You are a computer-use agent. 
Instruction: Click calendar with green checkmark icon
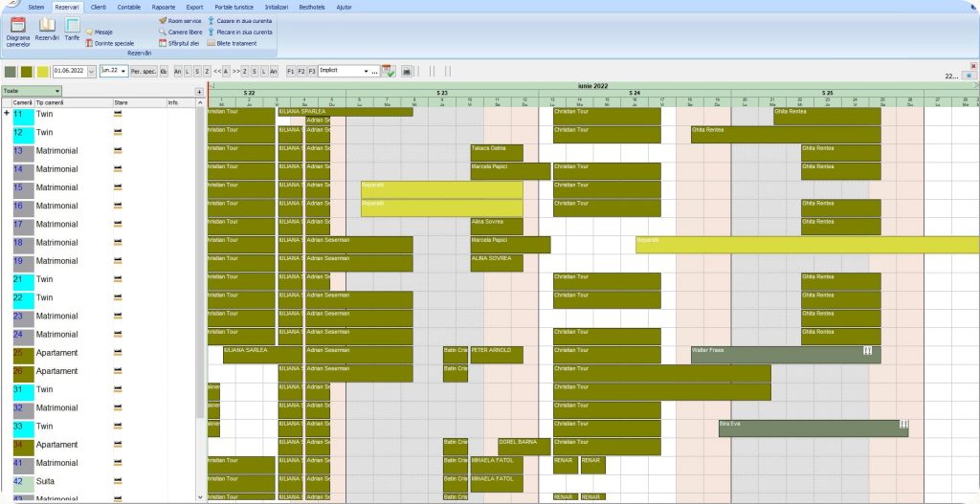389,71
